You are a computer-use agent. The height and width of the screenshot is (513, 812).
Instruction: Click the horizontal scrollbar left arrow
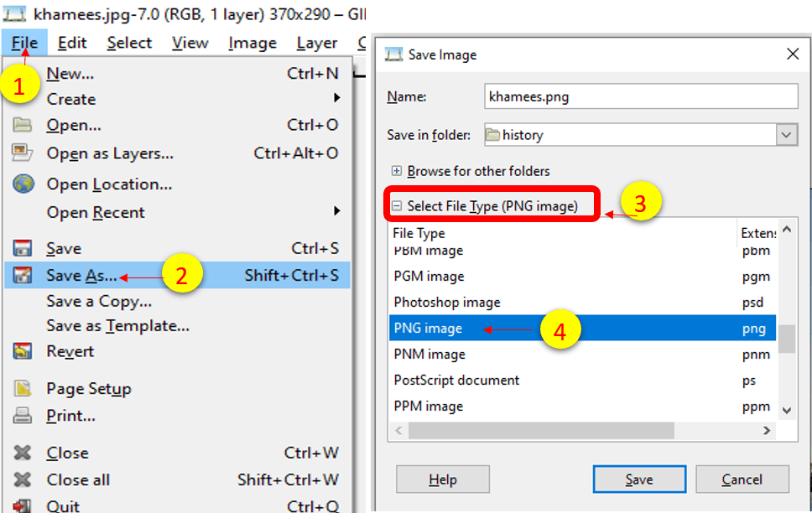pos(398,430)
